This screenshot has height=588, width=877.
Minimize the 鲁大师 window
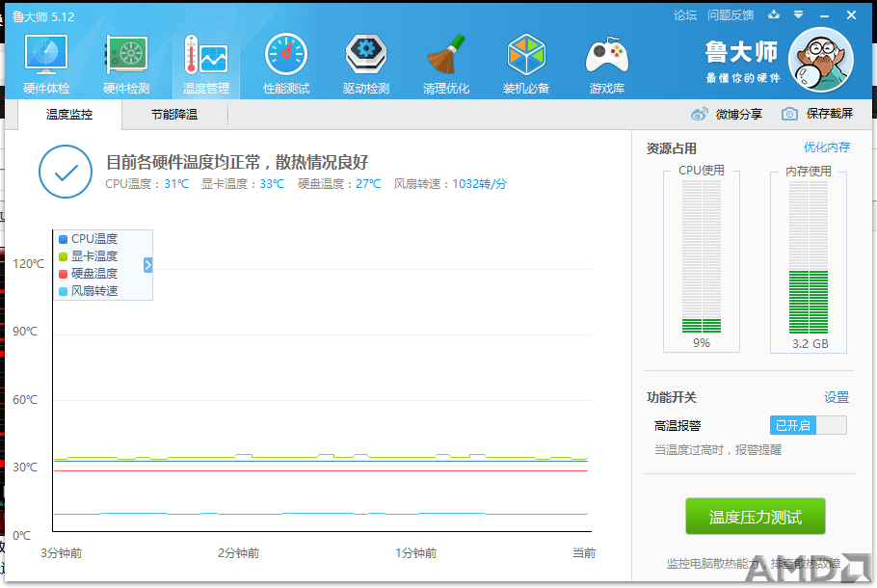coord(824,15)
